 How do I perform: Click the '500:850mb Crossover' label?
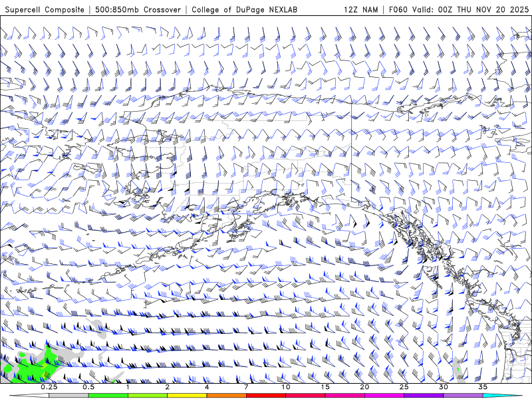[138, 9]
